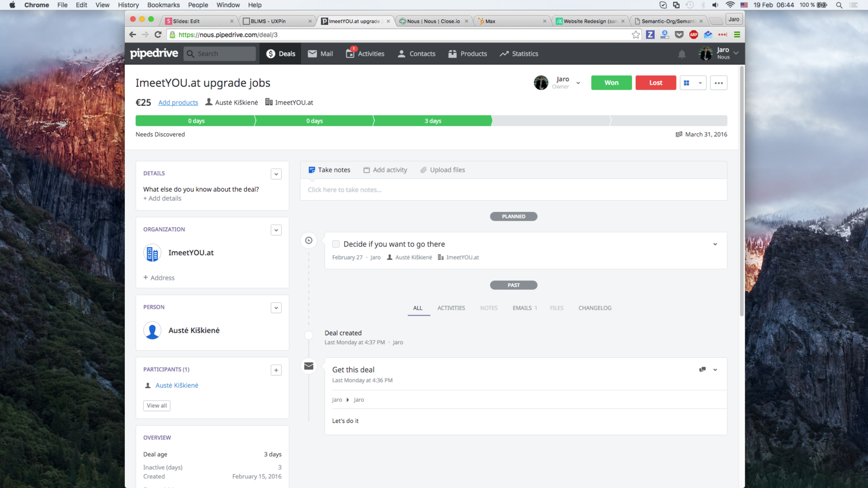The height and width of the screenshot is (488, 868).
Task: Open the owner Jaro dropdown arrow
Action: click(578, 83)
